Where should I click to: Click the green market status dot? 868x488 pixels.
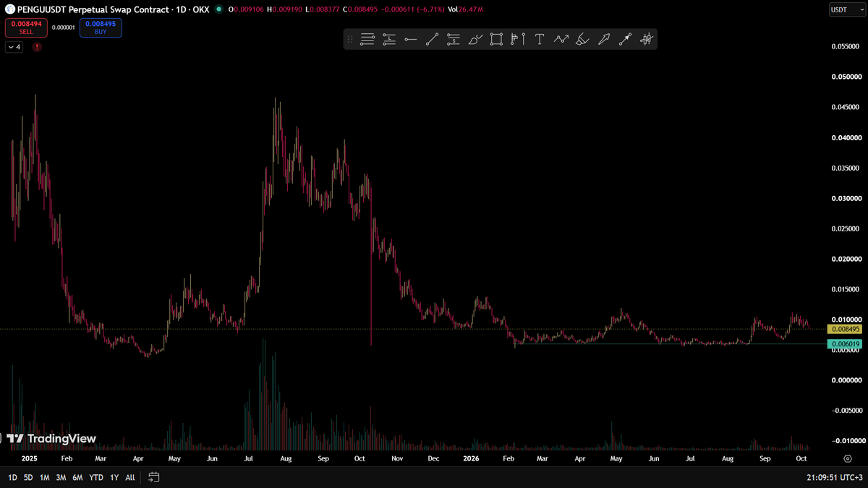click(219, 9)
